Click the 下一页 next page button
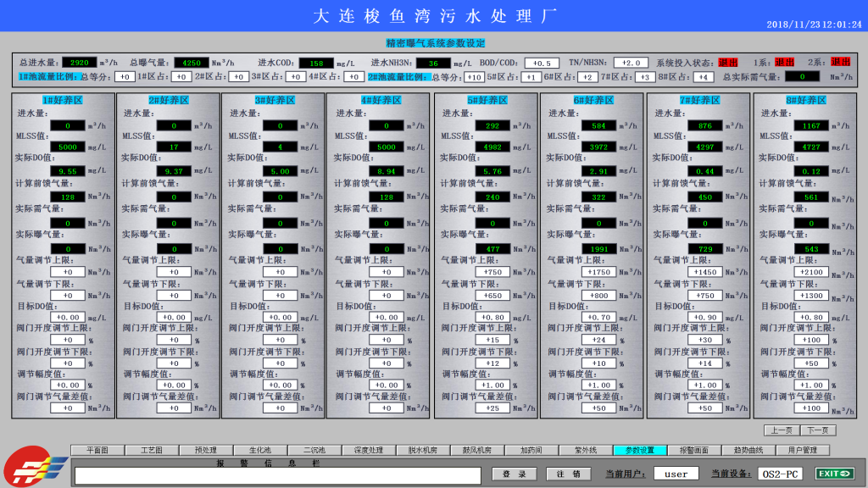This screenshot has height=488, width=868. click(818, 430)
